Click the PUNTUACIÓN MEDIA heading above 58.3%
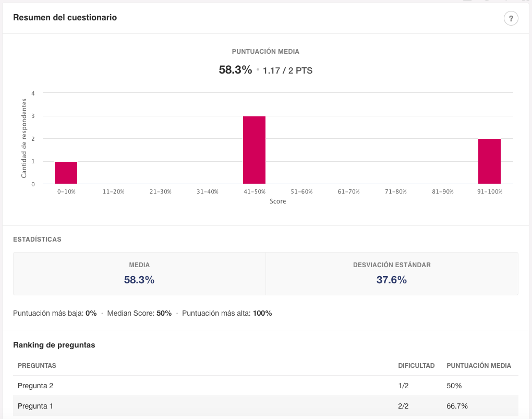Screen dimensions: 532x419 point(266,51)
